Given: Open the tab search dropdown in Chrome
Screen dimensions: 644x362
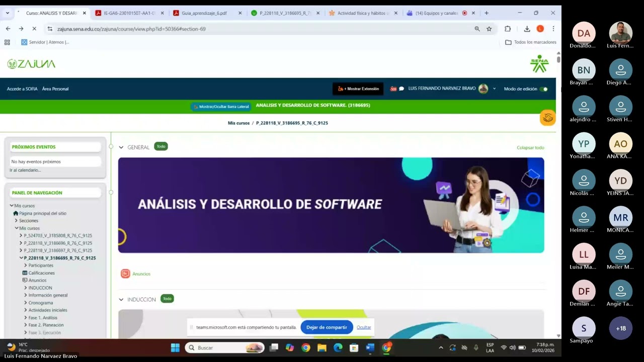Looking at the screenshot, I should (x=7, y=13).
